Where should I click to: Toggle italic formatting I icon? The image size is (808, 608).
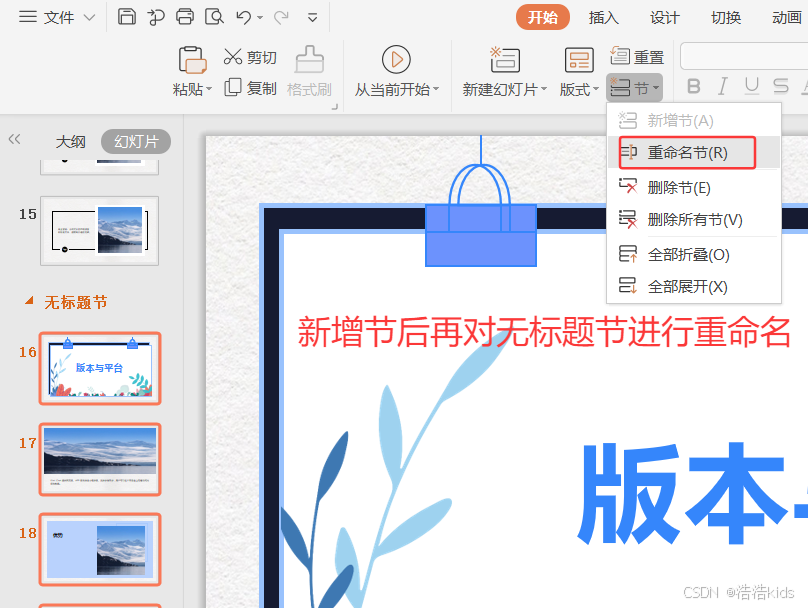coord(722,86)
